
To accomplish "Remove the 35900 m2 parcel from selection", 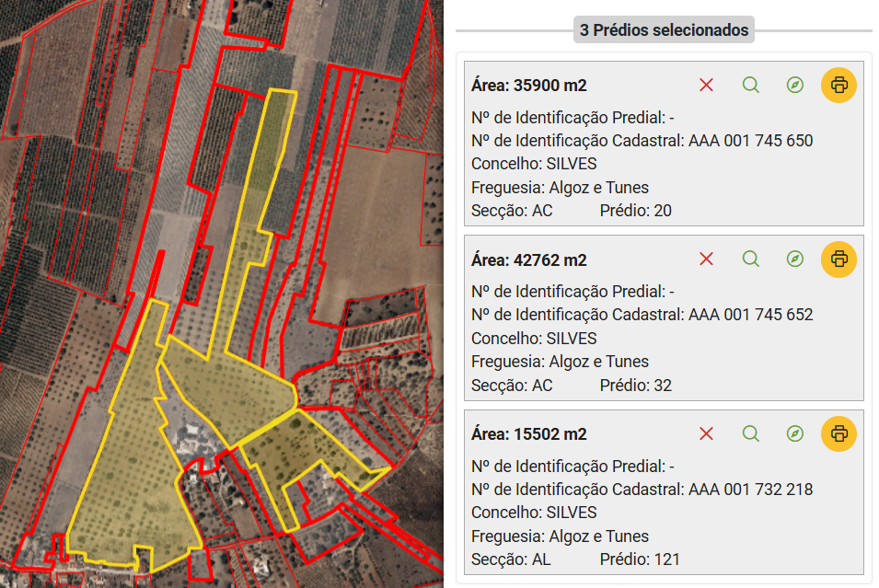I will tap(706, 85).
